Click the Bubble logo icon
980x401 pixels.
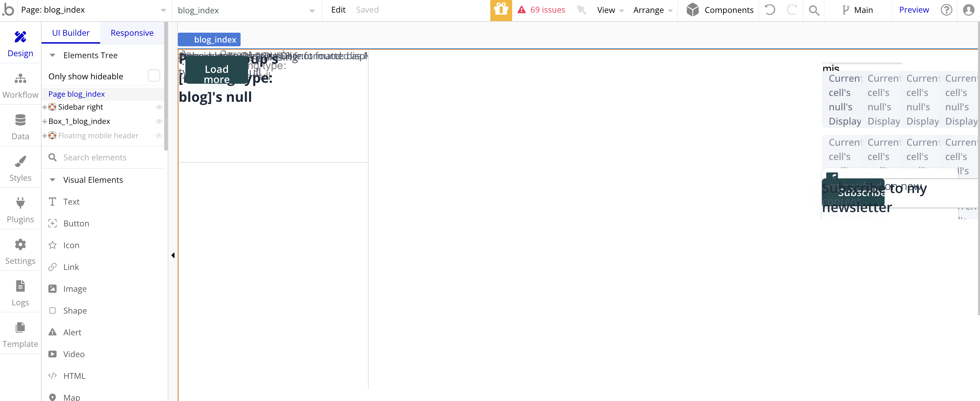8,10
